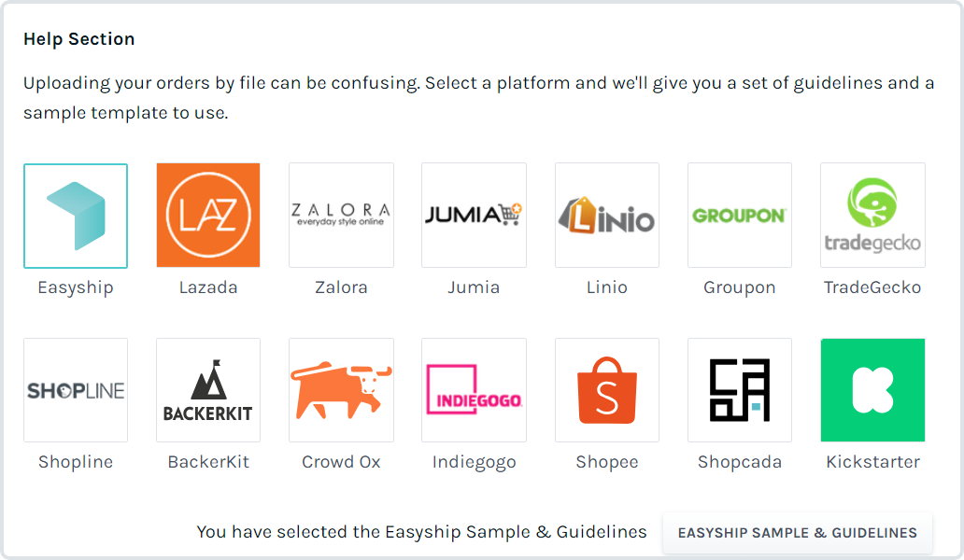Click the Linio platform logo
Image resolution: width=964 pixels, height=560 pixels.
[607, 216]
